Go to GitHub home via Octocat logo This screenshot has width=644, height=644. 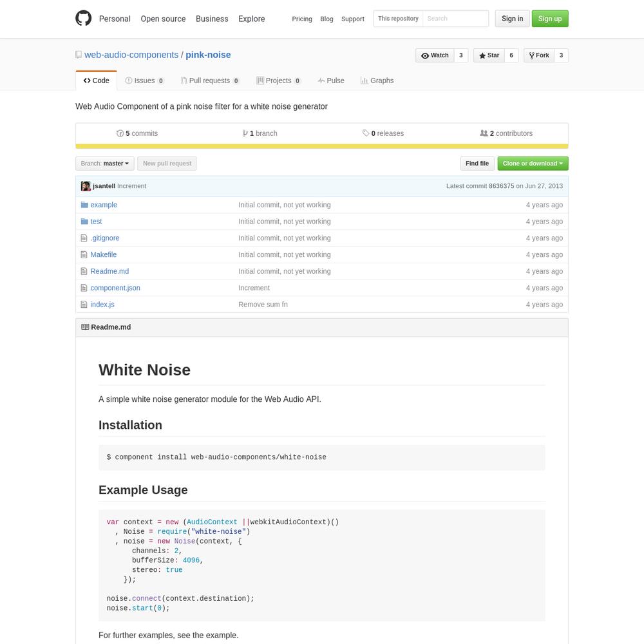tap(83, 18)
